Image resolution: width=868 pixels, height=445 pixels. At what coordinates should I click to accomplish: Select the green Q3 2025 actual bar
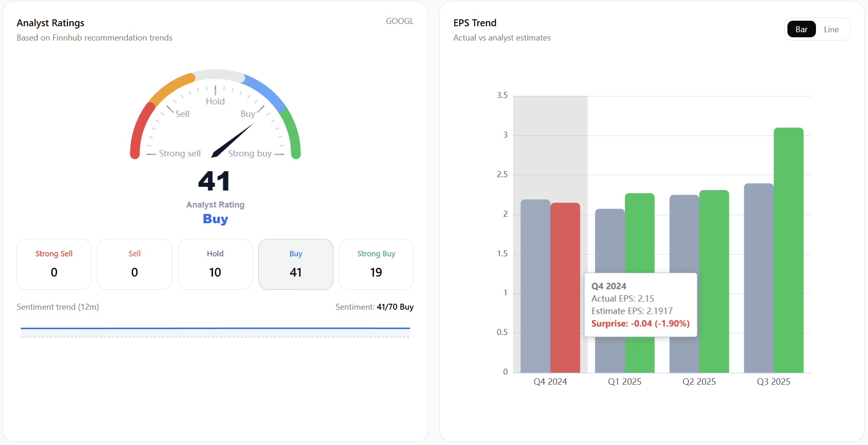[788, 253]
